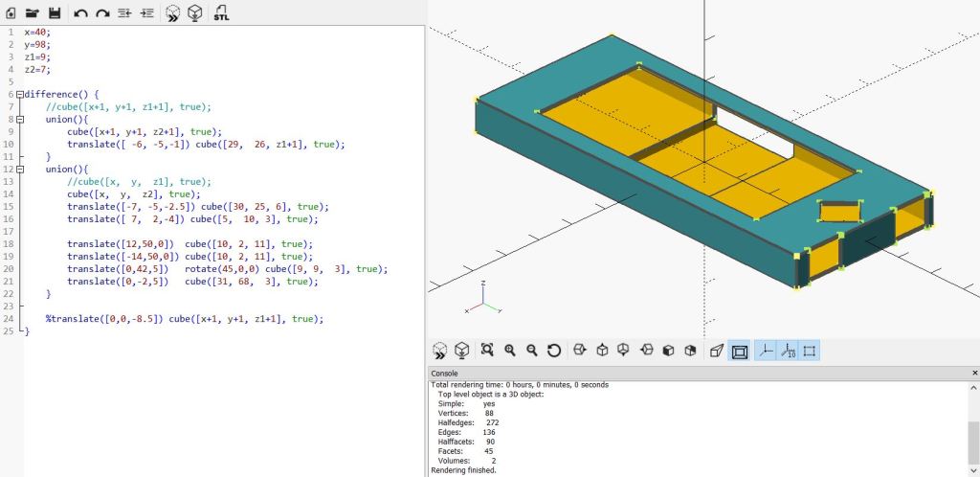The image size is (980, 477).
Task: Click View All icon in the viewport toolbar
Action: pyautogui.click(x=487, y=351)
